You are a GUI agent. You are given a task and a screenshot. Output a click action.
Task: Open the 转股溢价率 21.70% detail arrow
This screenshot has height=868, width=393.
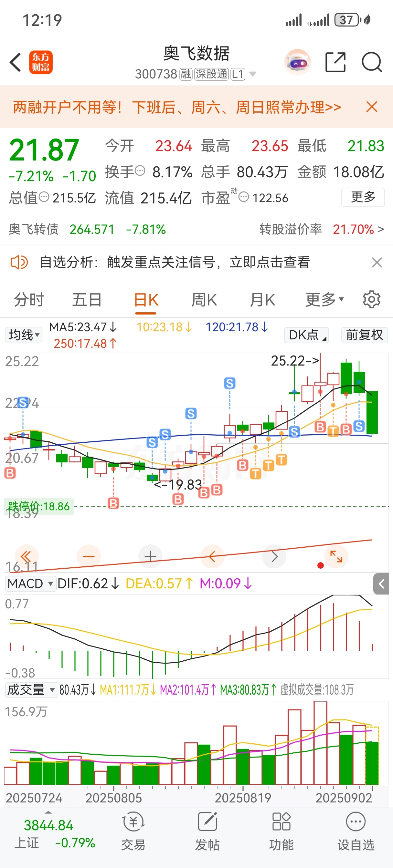(380, 230)
